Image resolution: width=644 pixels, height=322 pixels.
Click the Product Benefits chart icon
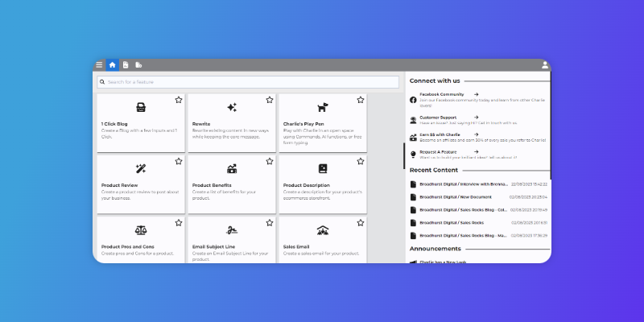coord(232,169)
